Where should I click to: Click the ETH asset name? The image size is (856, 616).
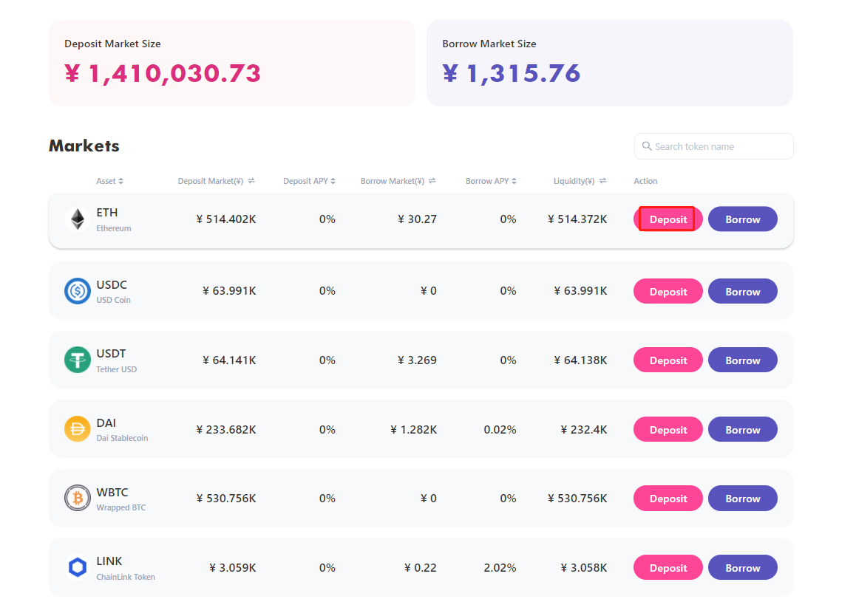tap(107, 212)
